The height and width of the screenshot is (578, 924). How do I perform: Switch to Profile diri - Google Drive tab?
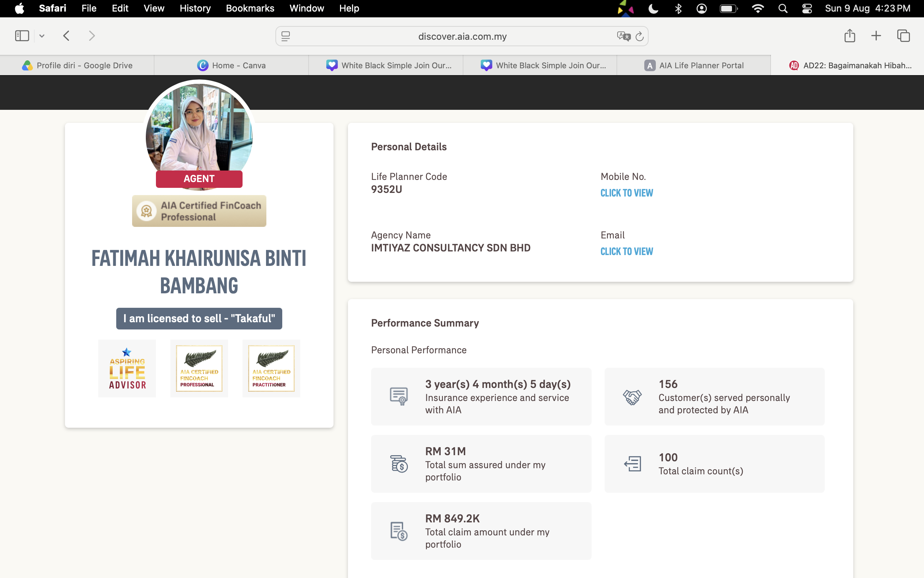tap(77, 65)
